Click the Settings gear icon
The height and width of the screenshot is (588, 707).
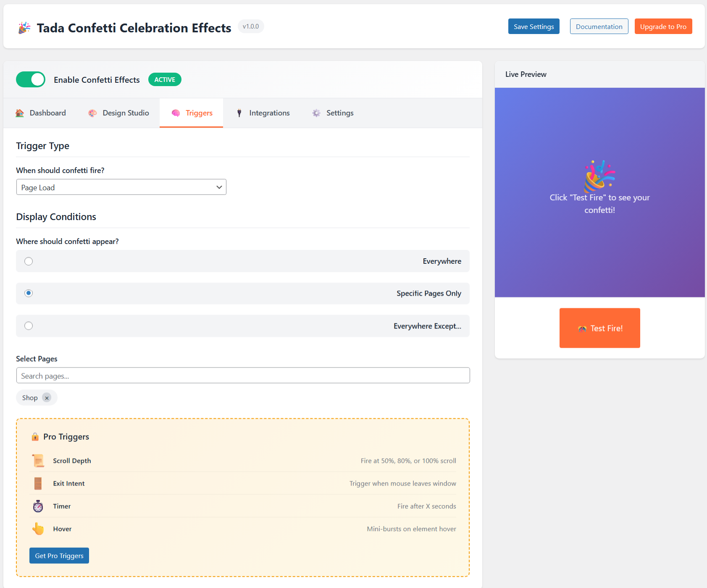pyautogui.click(x=316, y=113)
